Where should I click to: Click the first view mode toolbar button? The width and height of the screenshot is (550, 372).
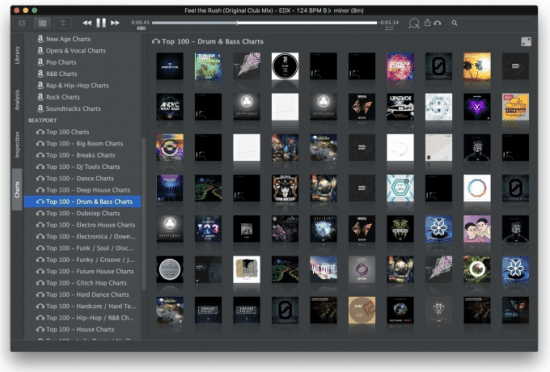[x=22, y=23]
